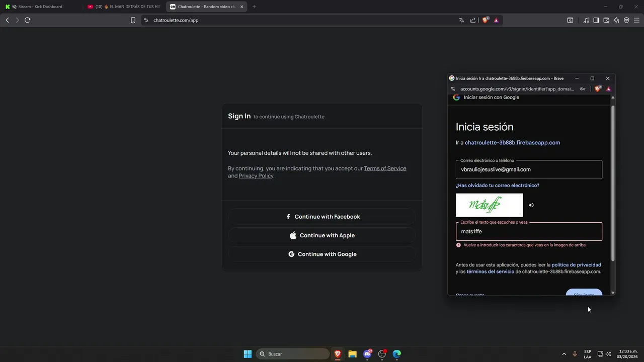Continue with Google sign-in

point(322,254)
